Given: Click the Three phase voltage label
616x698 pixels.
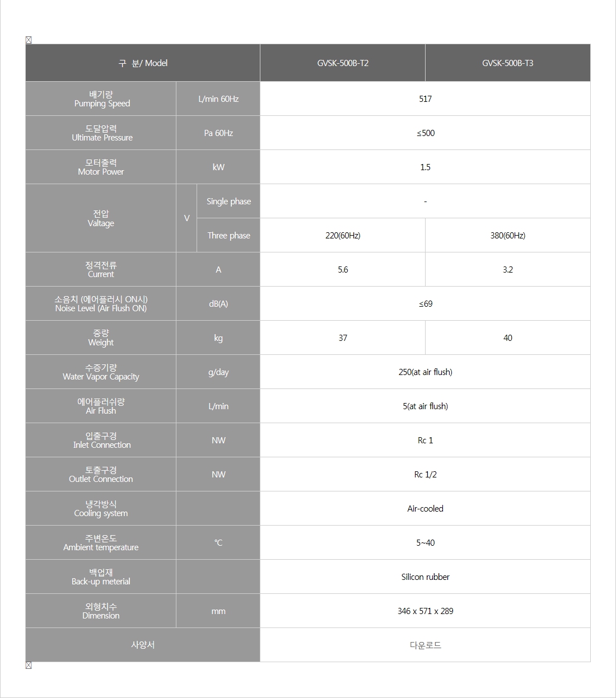Looking at the screenshot, I should 228,236.
